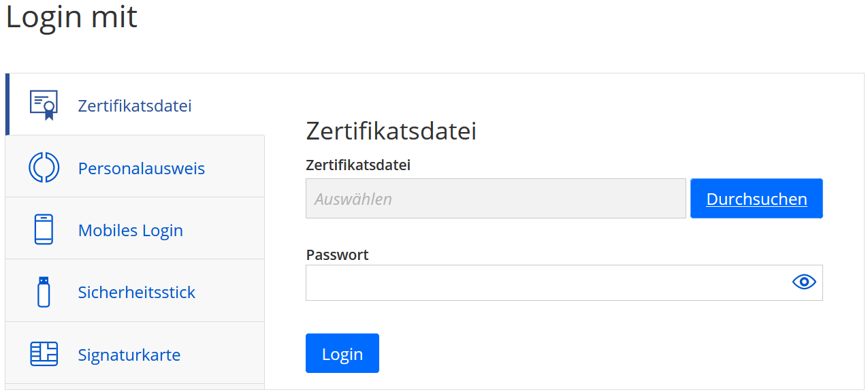Select the Sicherheitsstick login option
Viewport: 868px width, 392px height.
[134, 291]
